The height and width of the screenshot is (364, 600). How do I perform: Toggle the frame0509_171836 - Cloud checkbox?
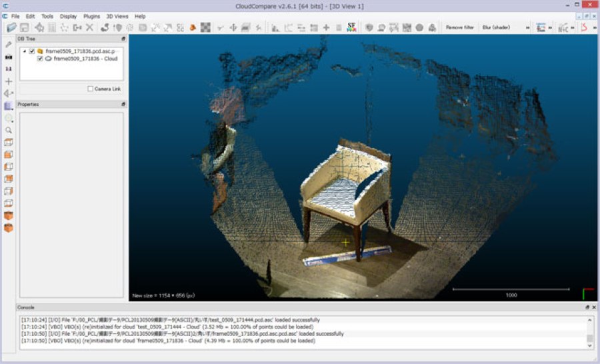point(40,59)
